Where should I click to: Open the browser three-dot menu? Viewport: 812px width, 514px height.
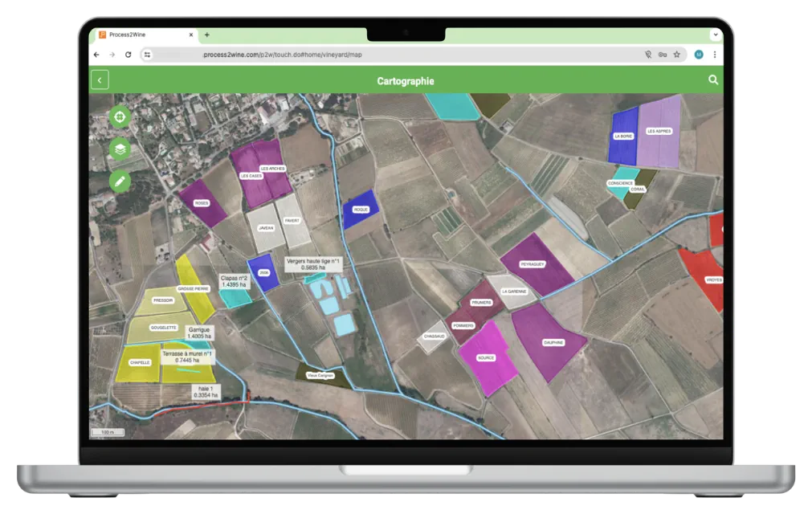714,55
